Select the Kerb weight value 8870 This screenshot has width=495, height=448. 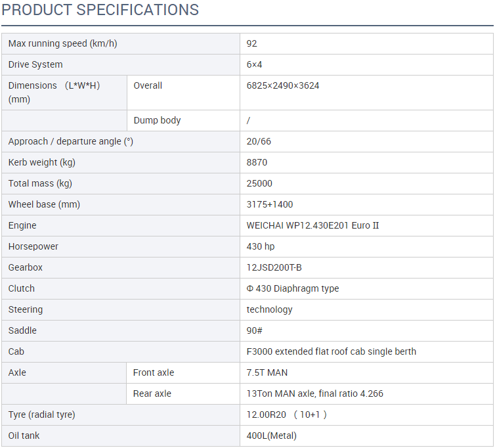257,162
